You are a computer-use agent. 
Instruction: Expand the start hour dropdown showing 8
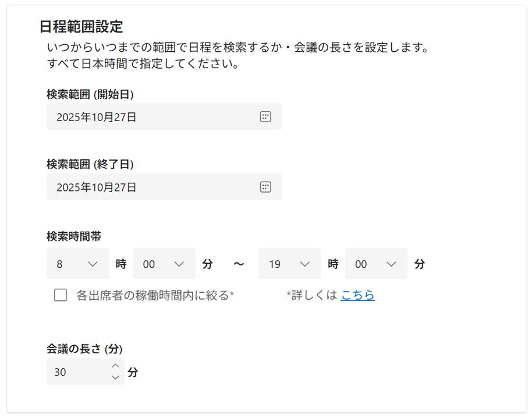tap(77, 264)
